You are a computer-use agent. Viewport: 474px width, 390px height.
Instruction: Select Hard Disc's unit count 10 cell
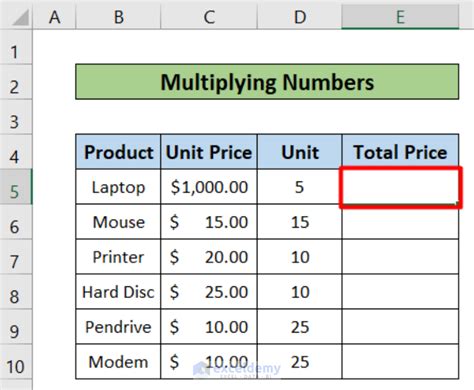[300, 292]
